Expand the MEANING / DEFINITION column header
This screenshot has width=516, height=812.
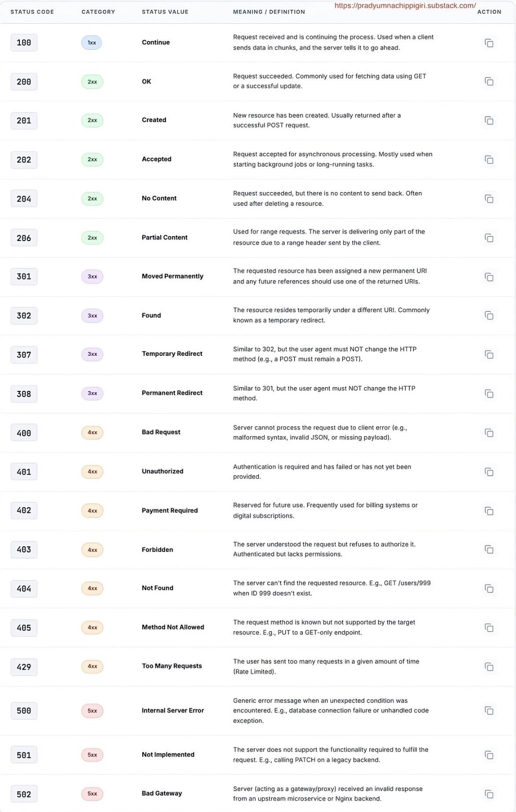269,12
